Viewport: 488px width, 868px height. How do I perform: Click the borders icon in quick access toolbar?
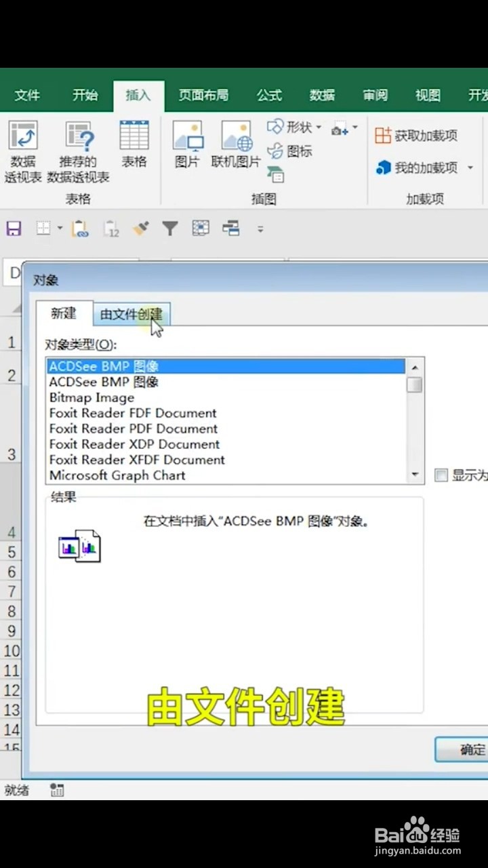43,229
